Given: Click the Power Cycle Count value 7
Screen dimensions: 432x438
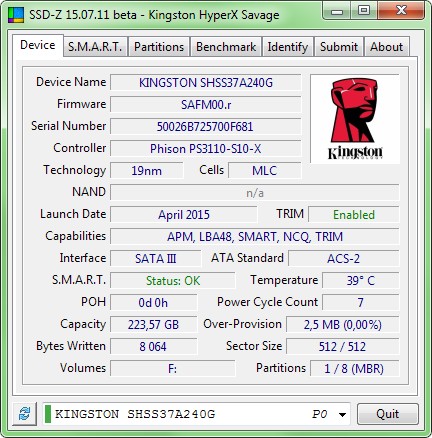Looking at the screenshot, I should point(361,303).
